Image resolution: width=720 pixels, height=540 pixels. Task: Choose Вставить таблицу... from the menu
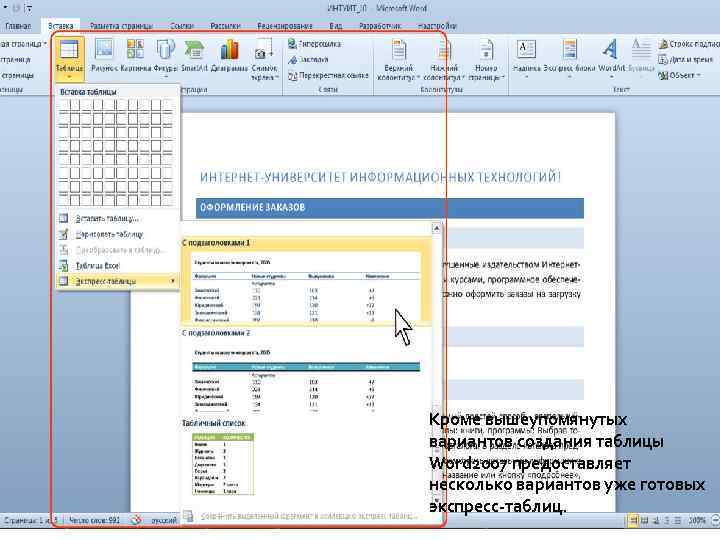click(118, 219)
